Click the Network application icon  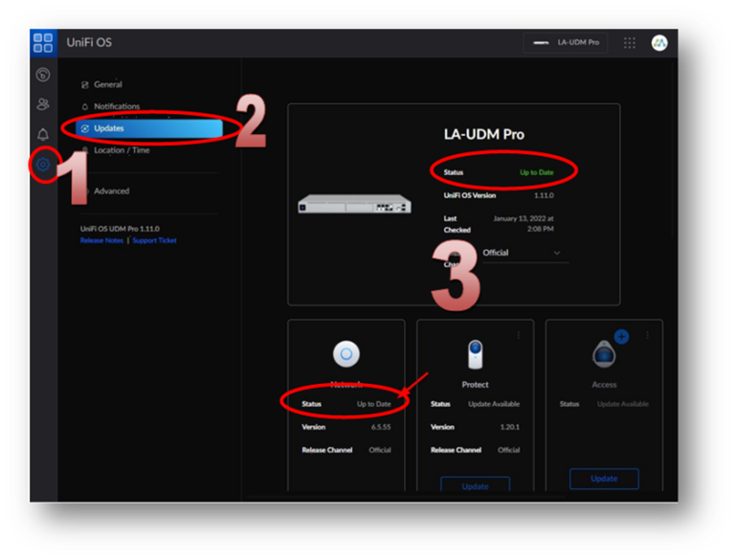click(x=346, y=353)
